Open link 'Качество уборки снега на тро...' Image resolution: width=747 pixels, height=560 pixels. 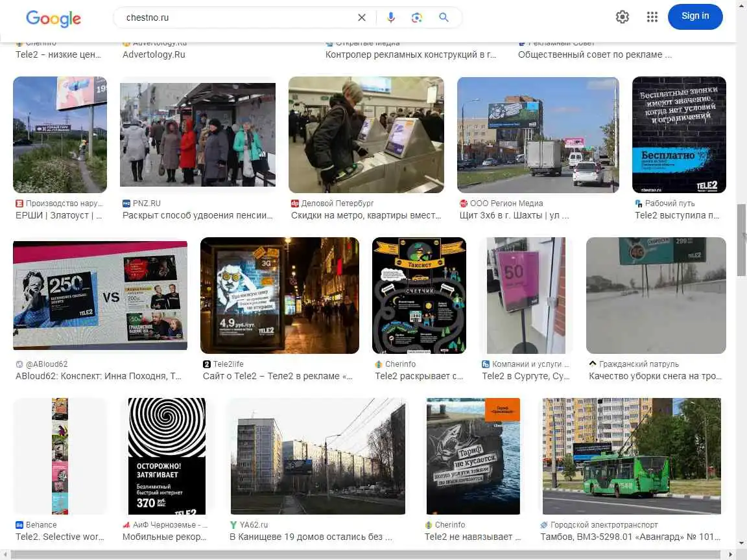[655, 376]
